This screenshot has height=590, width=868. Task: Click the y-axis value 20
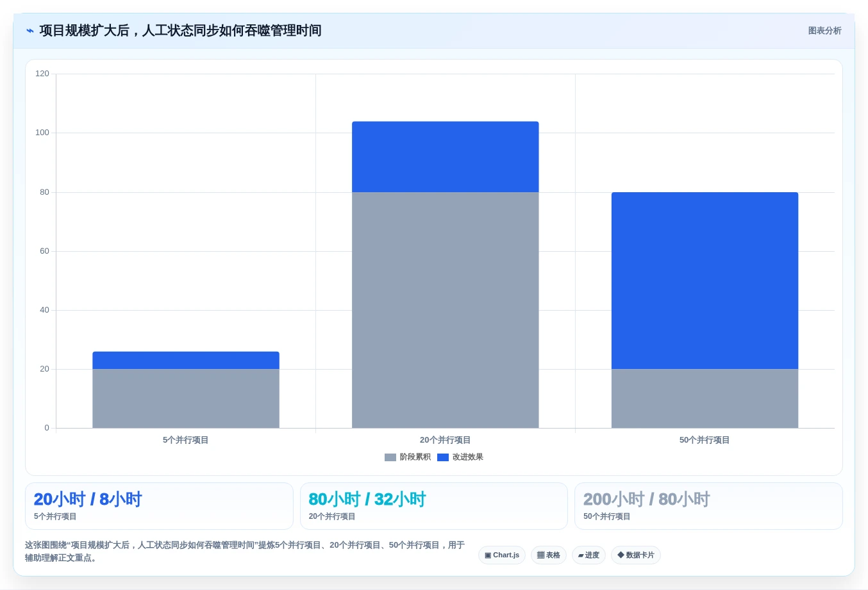[x=44, y=369]
